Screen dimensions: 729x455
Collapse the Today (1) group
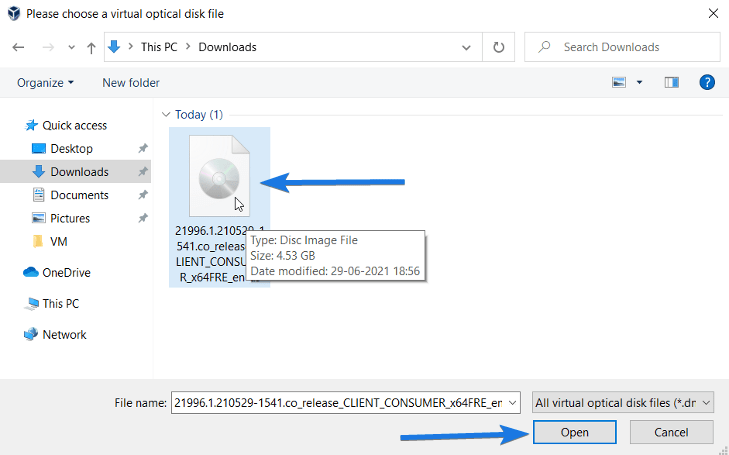pos(166,114)
